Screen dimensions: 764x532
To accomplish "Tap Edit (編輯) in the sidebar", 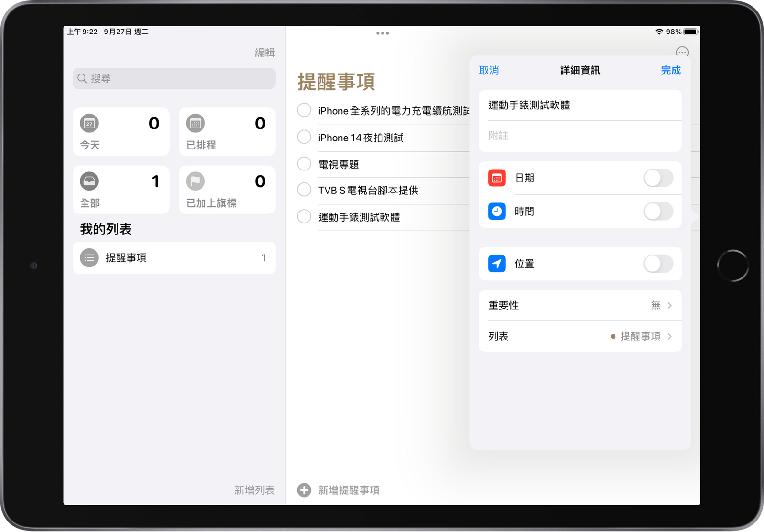I will 265,53.
